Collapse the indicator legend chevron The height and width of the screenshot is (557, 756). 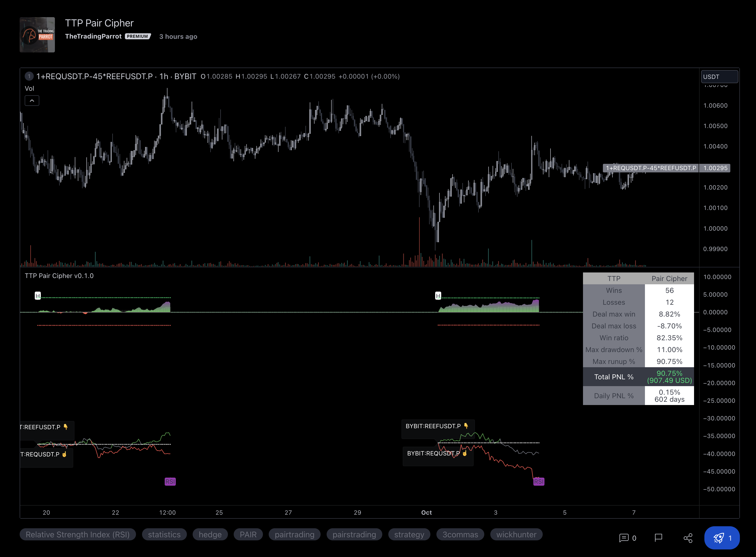point(32,101)
